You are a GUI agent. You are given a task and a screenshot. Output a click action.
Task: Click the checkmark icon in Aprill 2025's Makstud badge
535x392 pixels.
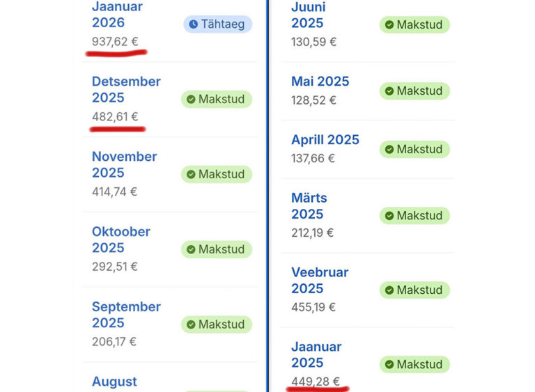coord(389,150)
